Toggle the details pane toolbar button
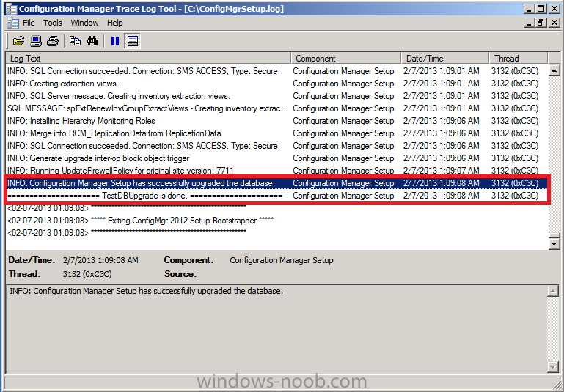564x392 pixels. click(x=132, y=41)
